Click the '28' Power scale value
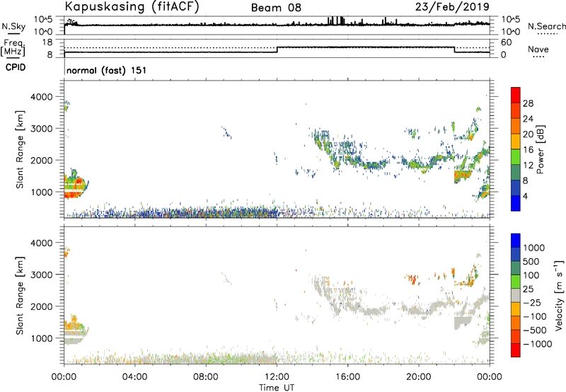This screenshot has height=392, width=566. click(x=528, y=103)
